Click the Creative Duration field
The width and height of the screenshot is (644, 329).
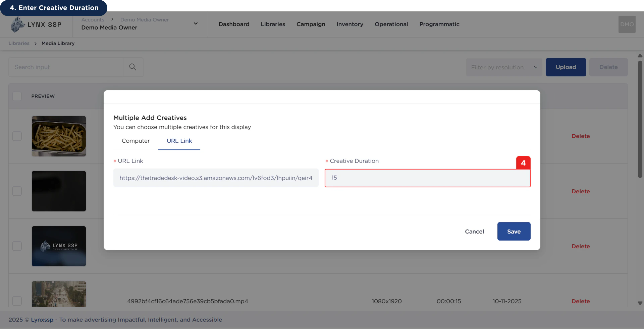tap(427, 178)
